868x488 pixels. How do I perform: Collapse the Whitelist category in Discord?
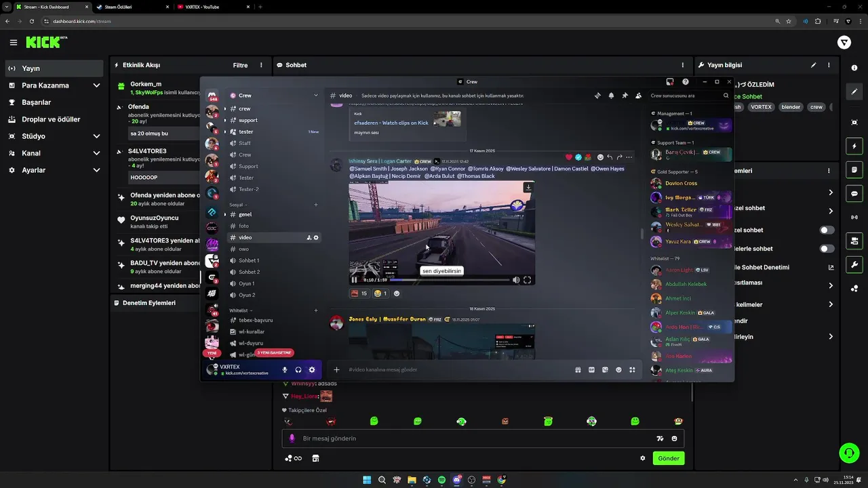(241, 310)
